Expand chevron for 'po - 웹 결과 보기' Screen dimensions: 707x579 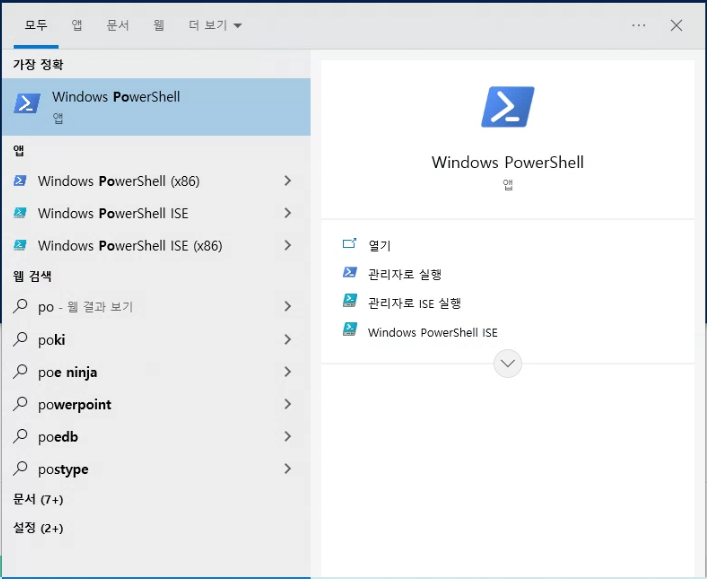(288, 306)
